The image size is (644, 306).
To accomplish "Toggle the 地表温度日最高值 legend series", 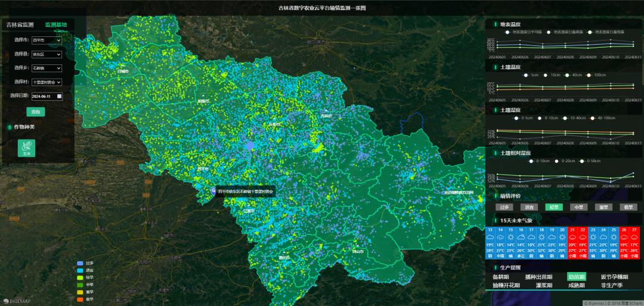I will [x=563, y=32].
